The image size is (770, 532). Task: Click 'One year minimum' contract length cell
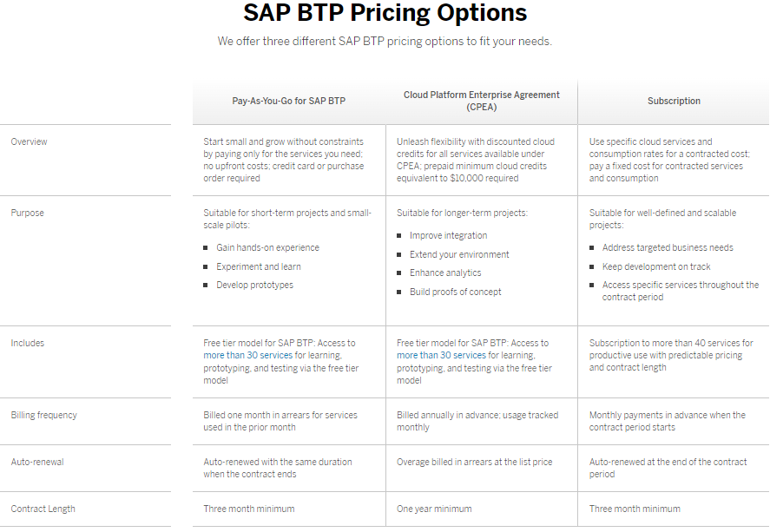coord(434,509)
